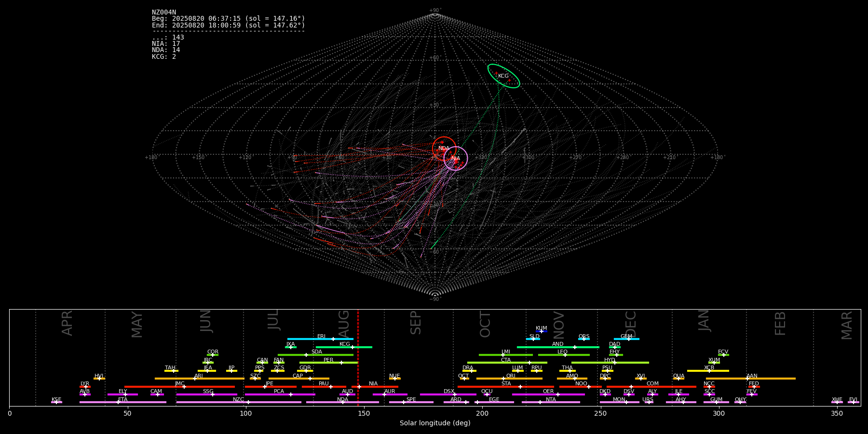868x434 pixels.
Task: Click the ORI shower bar in timeline
Action: click(x=509, y=379)
